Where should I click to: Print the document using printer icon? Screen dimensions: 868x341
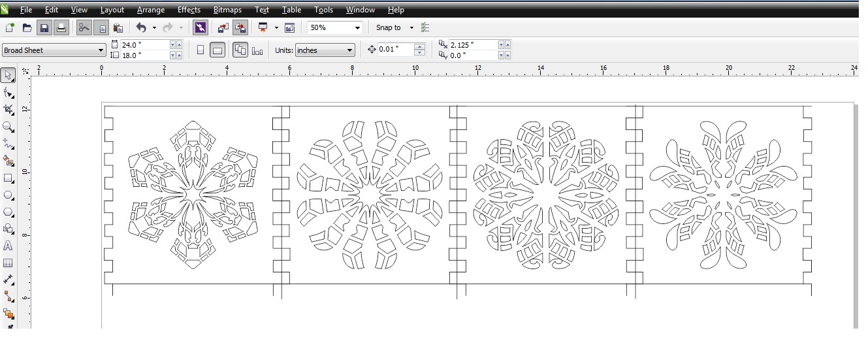61,27
